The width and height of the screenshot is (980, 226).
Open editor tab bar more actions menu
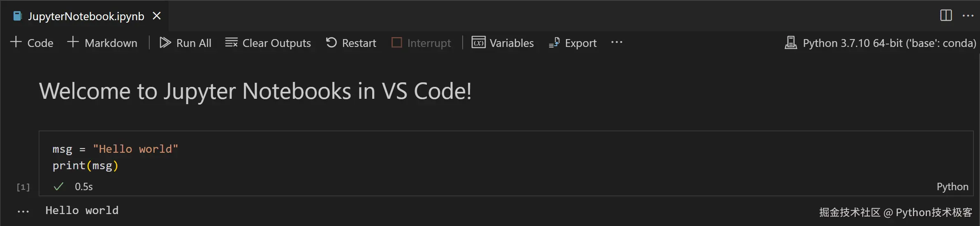click(968, 16)
